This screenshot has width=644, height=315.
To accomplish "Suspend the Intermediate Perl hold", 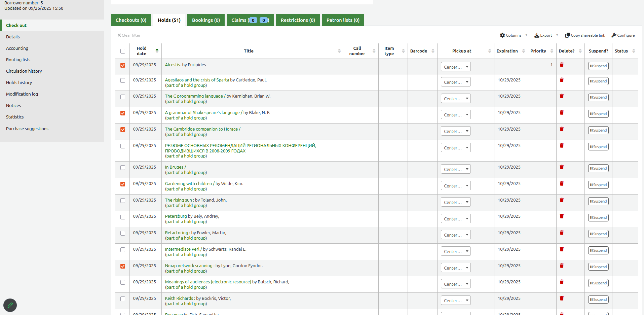I will [598, 250].
